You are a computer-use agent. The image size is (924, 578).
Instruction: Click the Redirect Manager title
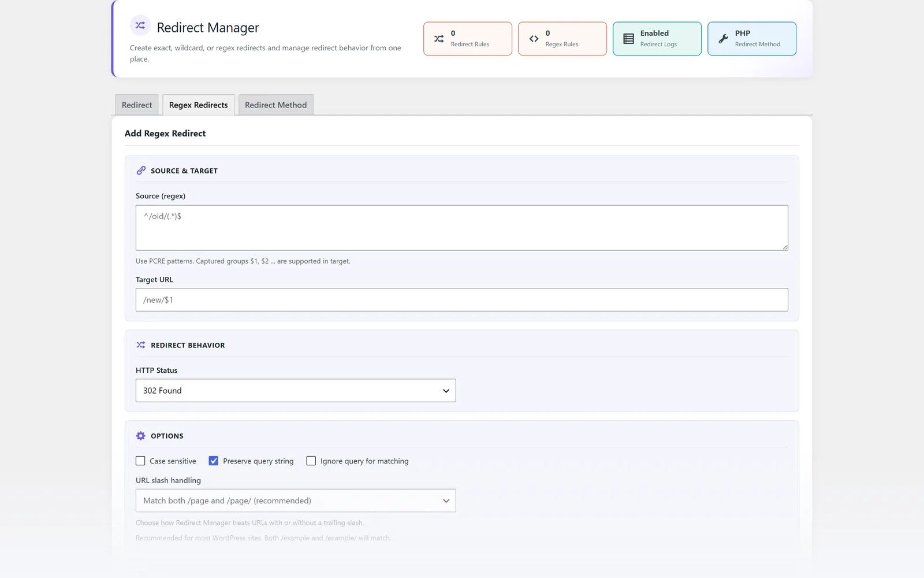(208, 28)
